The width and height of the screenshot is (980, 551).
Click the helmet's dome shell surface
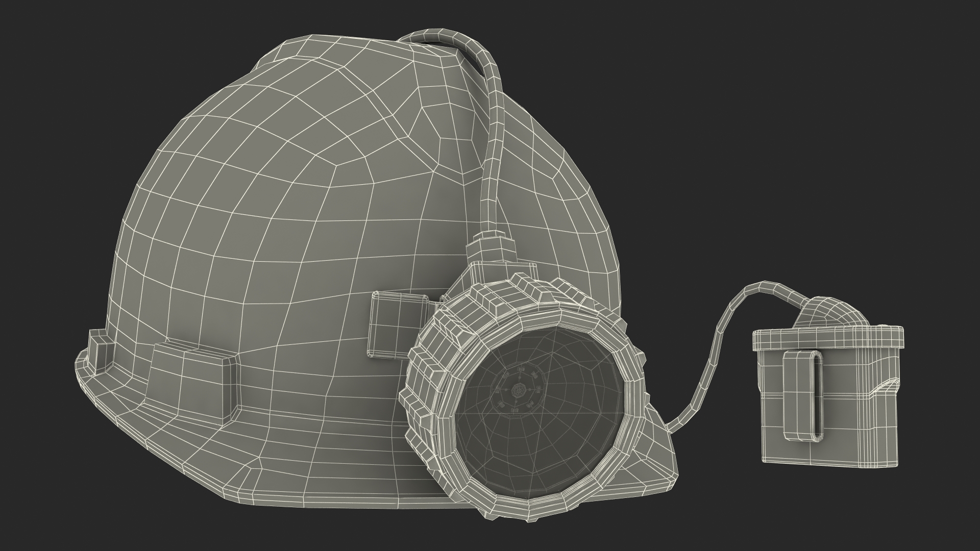[286, 204]
